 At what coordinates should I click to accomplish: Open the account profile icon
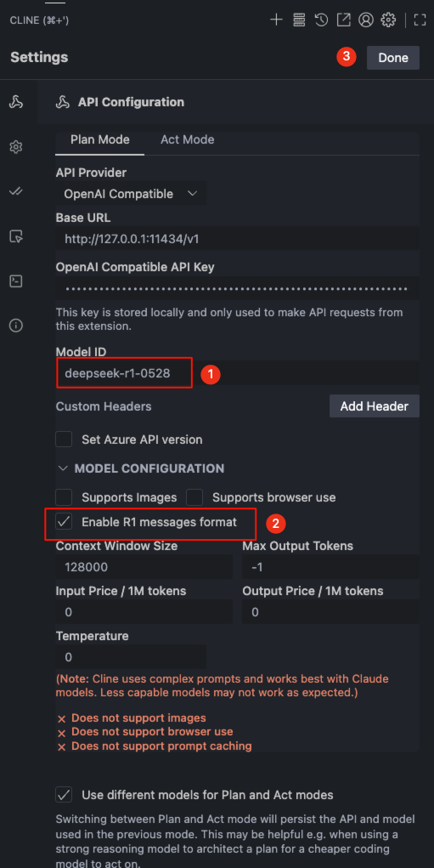[365, 20]
